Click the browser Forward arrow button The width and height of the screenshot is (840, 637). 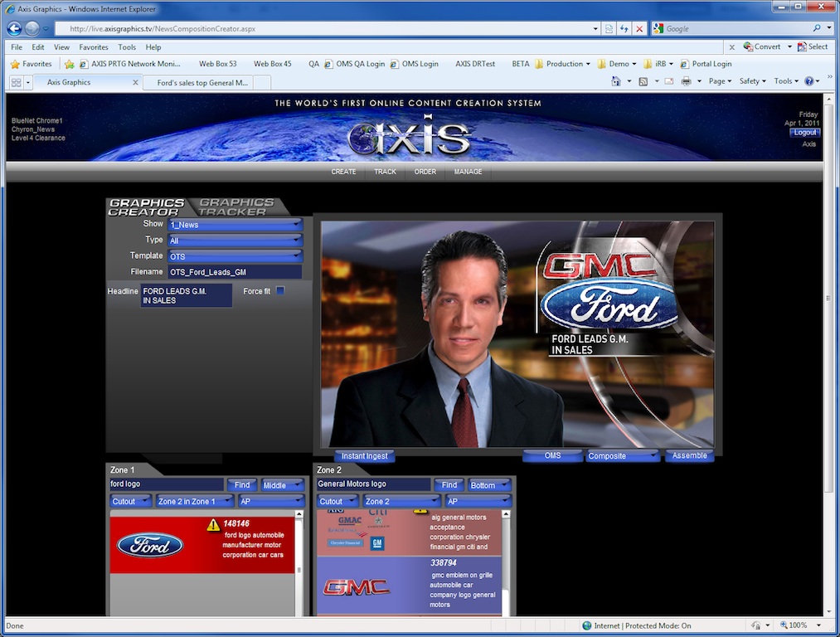click(32, 28)
